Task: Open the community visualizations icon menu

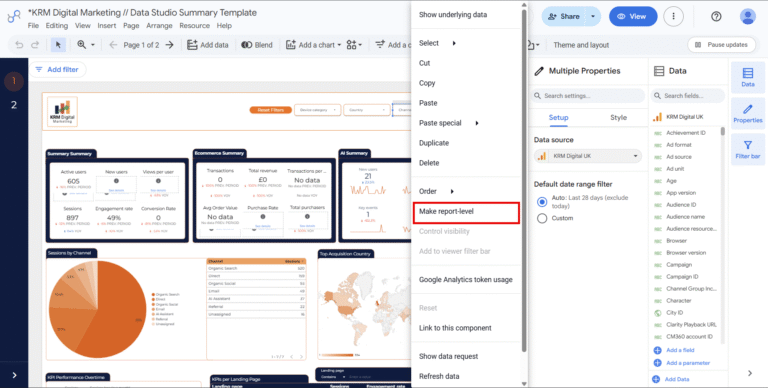Action: point(354,45)
